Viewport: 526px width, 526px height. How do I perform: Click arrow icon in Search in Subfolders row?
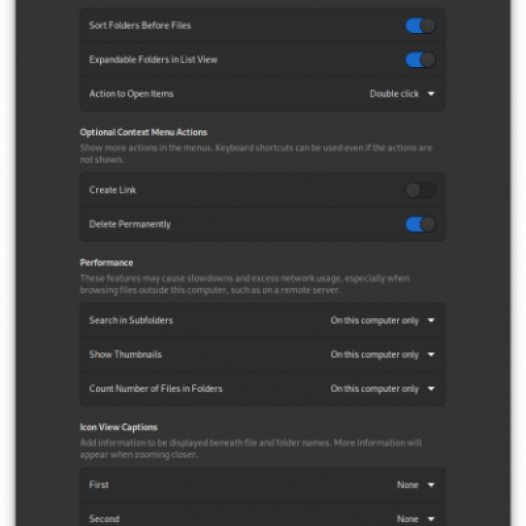point(431,320)
